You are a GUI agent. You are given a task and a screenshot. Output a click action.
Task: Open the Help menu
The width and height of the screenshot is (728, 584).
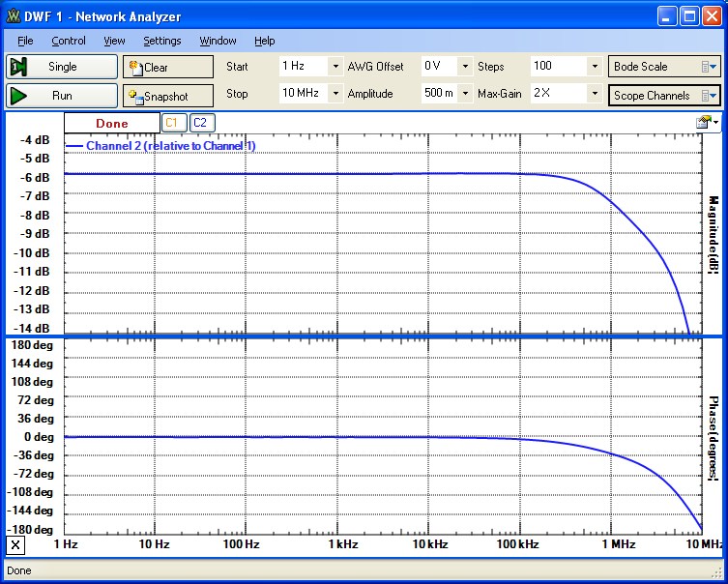click(265, 41)
